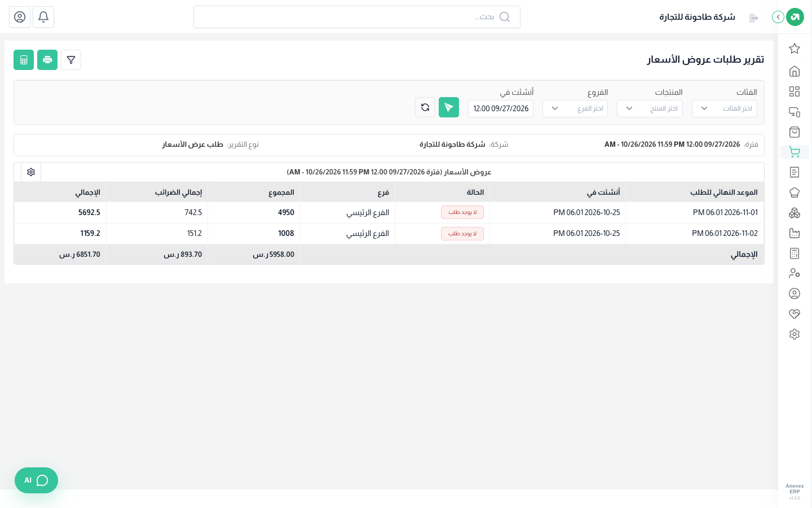Open receipt invoices icon in sidebar
The width and height of the screenshot is (812, 508).
point(795,172)
